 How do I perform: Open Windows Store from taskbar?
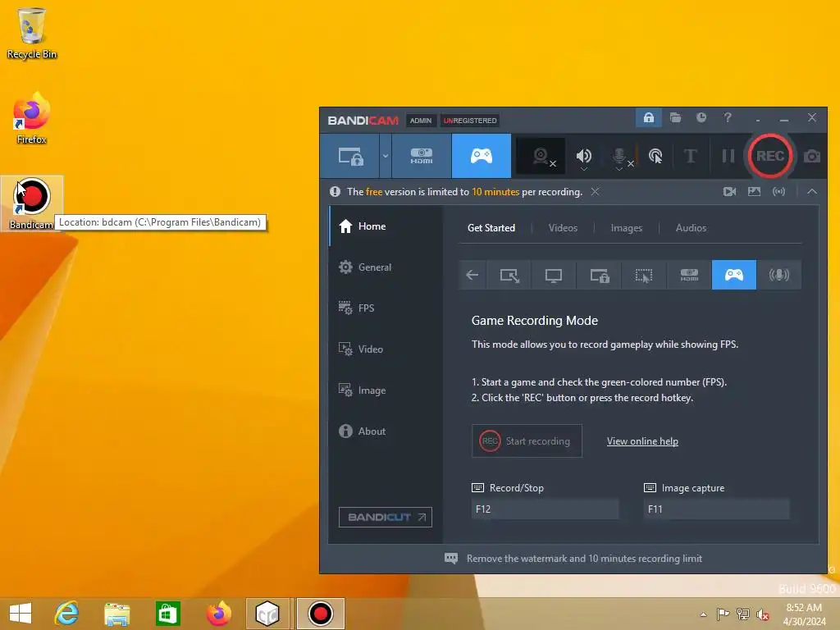coord(167,614)
